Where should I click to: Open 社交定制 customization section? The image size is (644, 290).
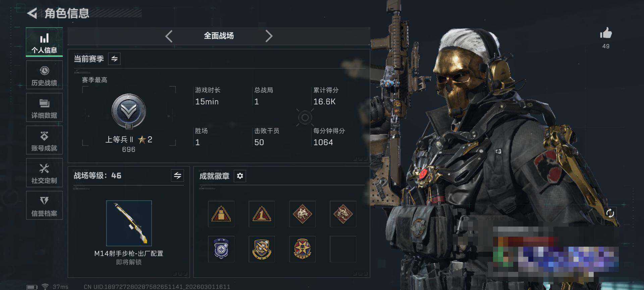coord(44,173)
